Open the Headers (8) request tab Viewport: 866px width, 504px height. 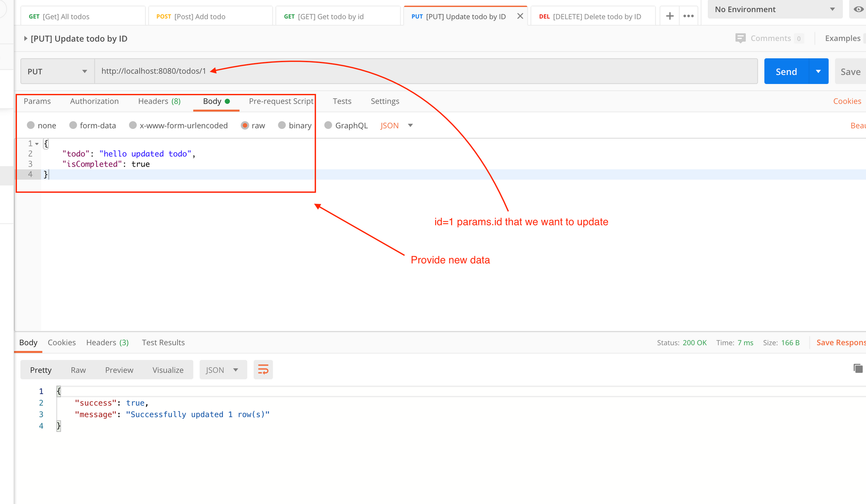(159, 101)
